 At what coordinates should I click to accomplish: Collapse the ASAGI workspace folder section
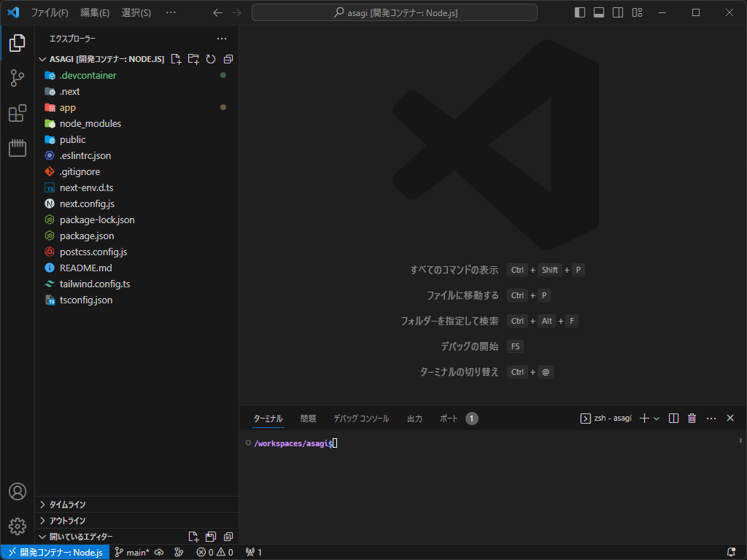[x=42, y=59]
